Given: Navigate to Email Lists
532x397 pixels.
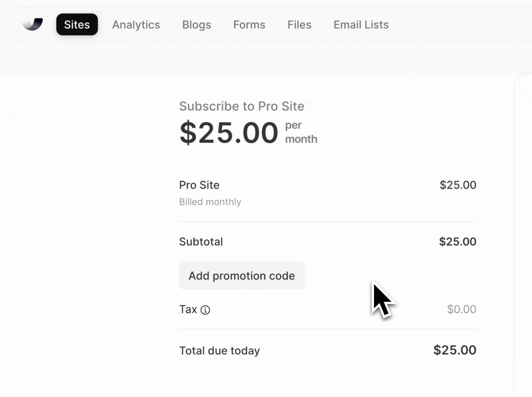Looking at the screenshot, I should click(361, 25).
